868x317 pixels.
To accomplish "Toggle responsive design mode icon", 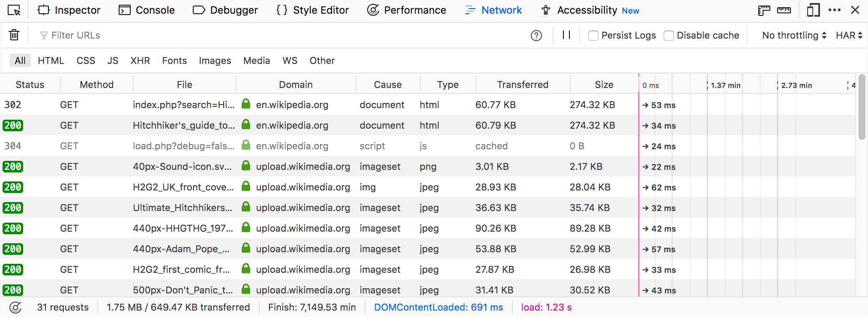I will (813, 10).
